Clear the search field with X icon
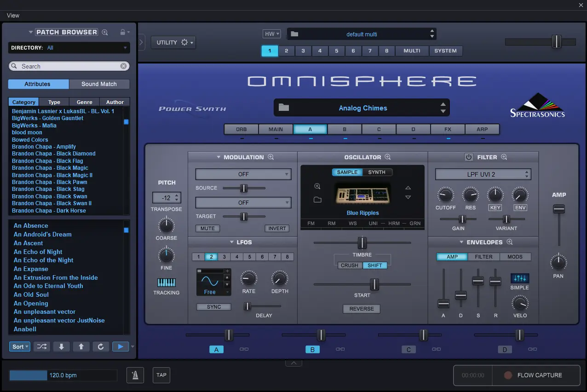 (124, 66)
